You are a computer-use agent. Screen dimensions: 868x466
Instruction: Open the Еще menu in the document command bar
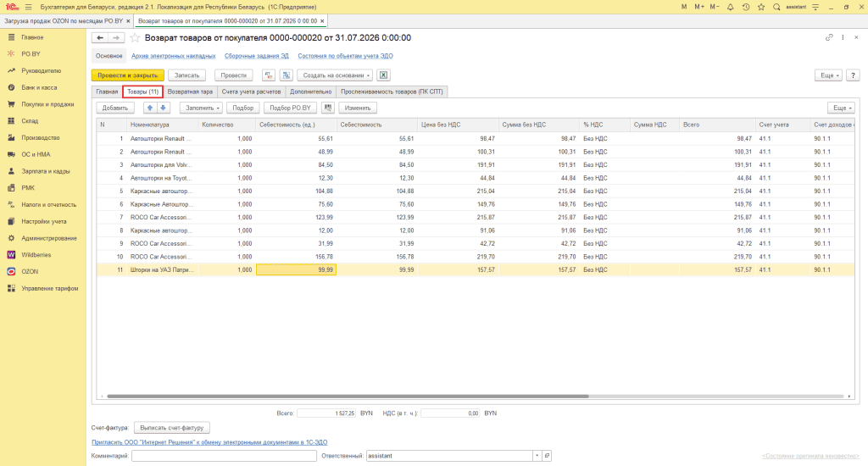tap(828, 75)
